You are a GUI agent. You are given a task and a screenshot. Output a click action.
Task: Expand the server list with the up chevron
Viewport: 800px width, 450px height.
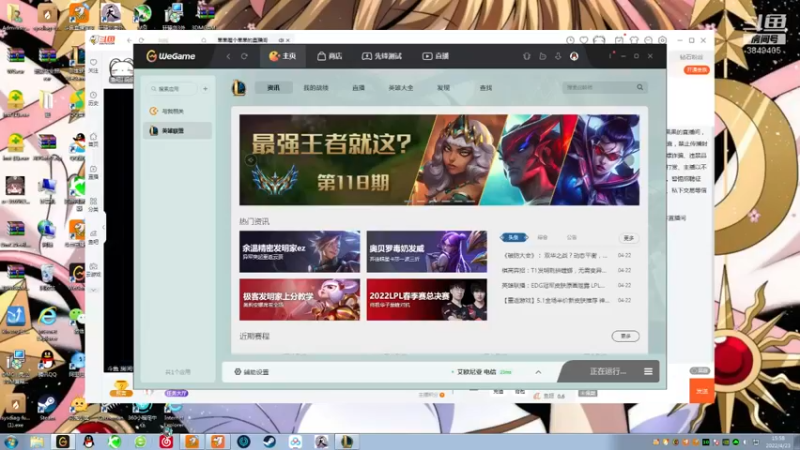(x=538, y=372)
